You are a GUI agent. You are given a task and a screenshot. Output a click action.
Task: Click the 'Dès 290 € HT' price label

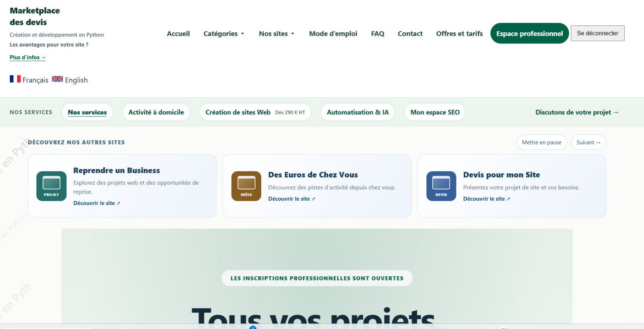tap(290, 113)
